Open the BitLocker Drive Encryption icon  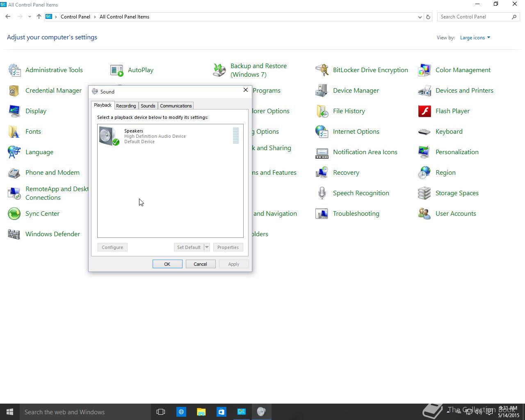(x=322, y=70)
